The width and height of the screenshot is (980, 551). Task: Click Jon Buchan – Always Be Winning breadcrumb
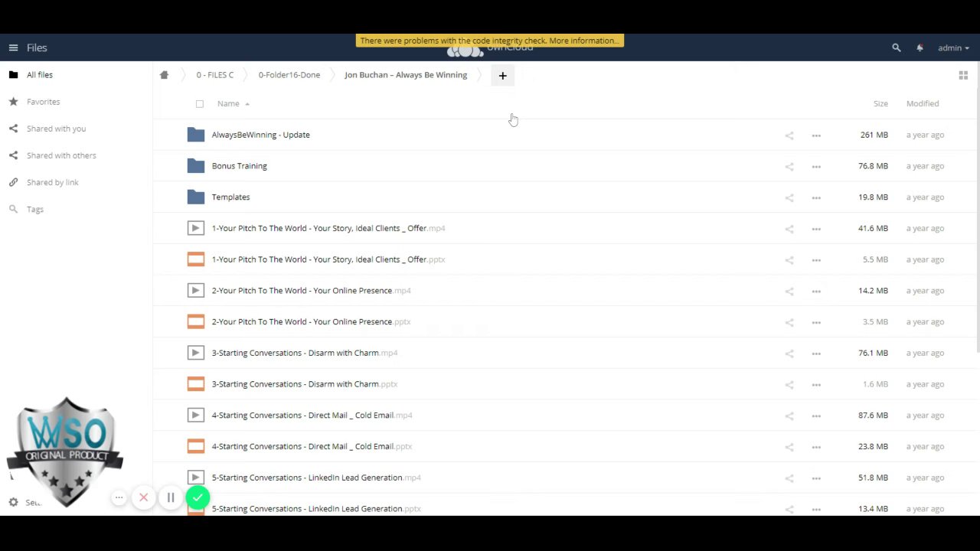[406, 75]
